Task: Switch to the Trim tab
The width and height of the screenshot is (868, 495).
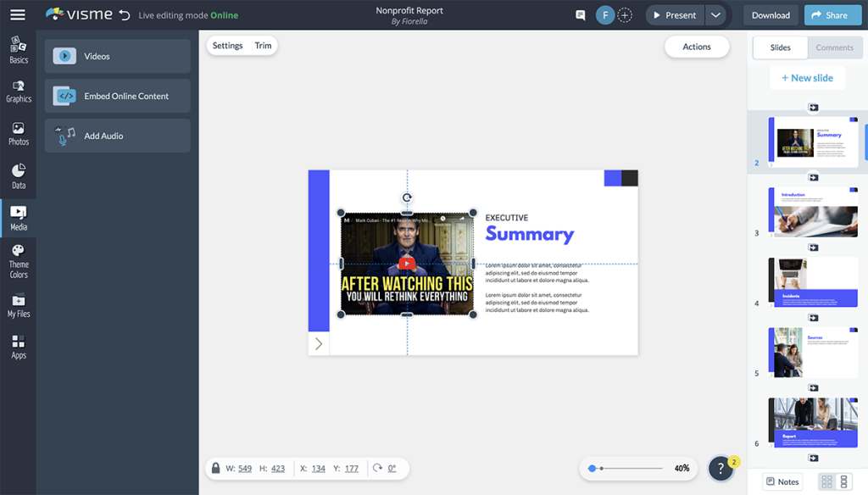Action: pyautogui.click(x=263, y=46)
